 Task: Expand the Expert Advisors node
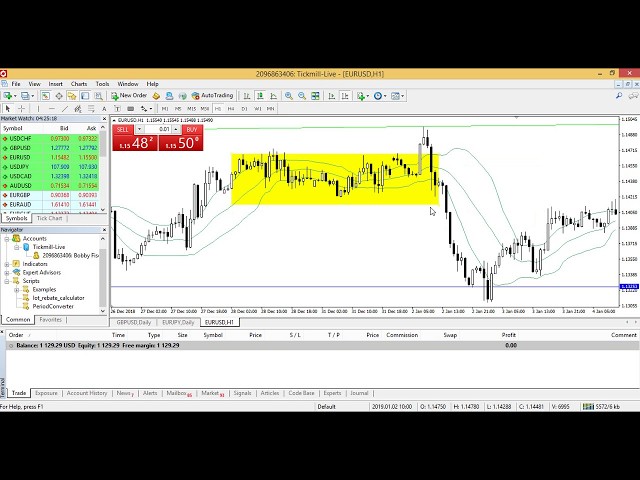[x=7, y=272]
